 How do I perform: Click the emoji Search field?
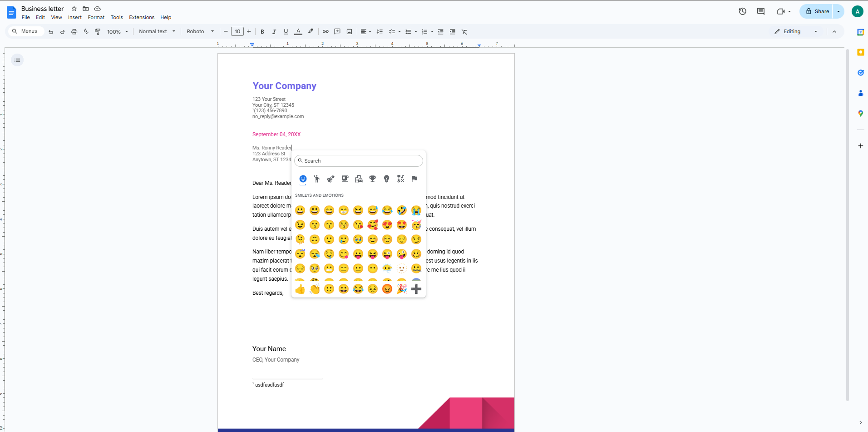point(359,161)
